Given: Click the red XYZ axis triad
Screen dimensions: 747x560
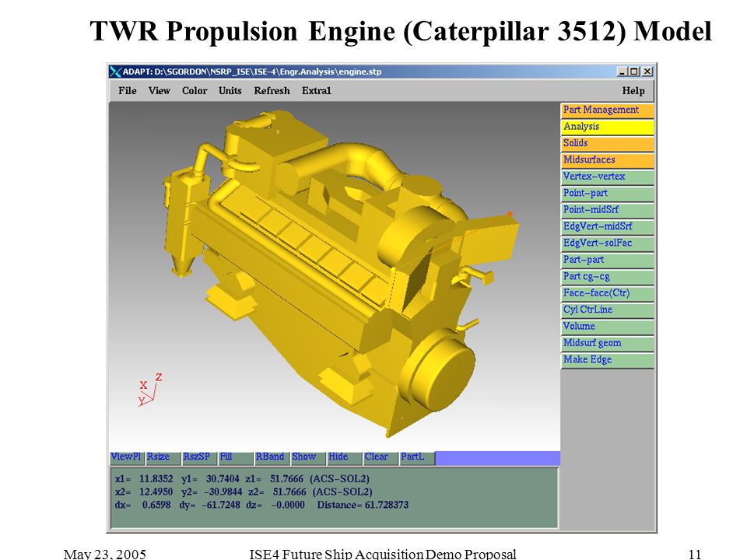Looking at the screenshot, I should 149,389.
